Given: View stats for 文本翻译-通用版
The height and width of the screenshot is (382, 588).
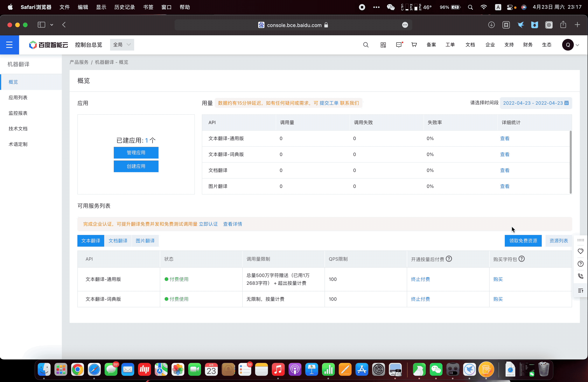Looking at the screenshot, I should coord(505,138).
